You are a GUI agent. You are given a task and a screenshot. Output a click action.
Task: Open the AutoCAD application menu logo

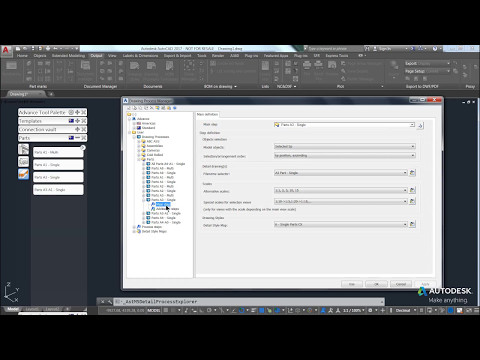pyautogui.click(x=6, y=50)
